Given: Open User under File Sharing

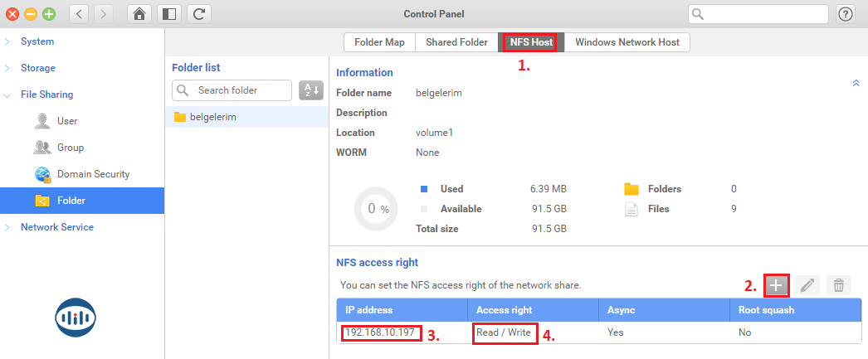Looking at the screenshot, I should [67, 121].
